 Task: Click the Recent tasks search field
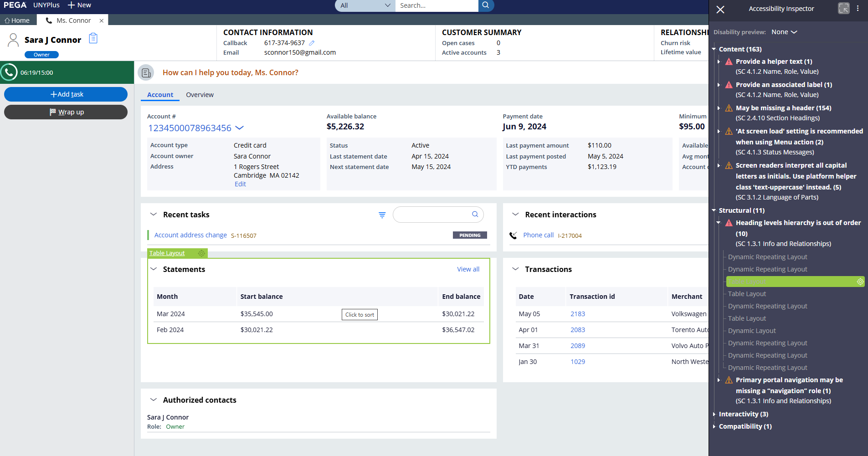point(432,215)
